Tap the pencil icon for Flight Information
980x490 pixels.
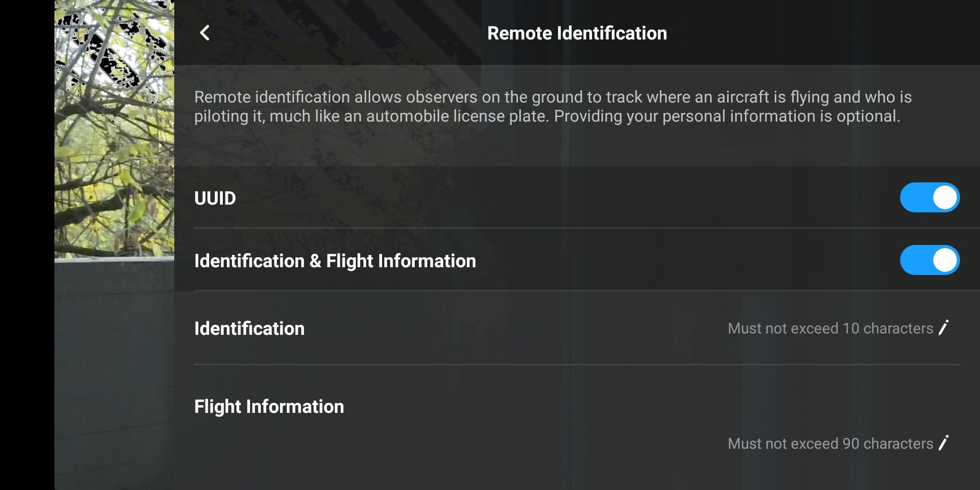pyautogui.click(x=944, y=443)
